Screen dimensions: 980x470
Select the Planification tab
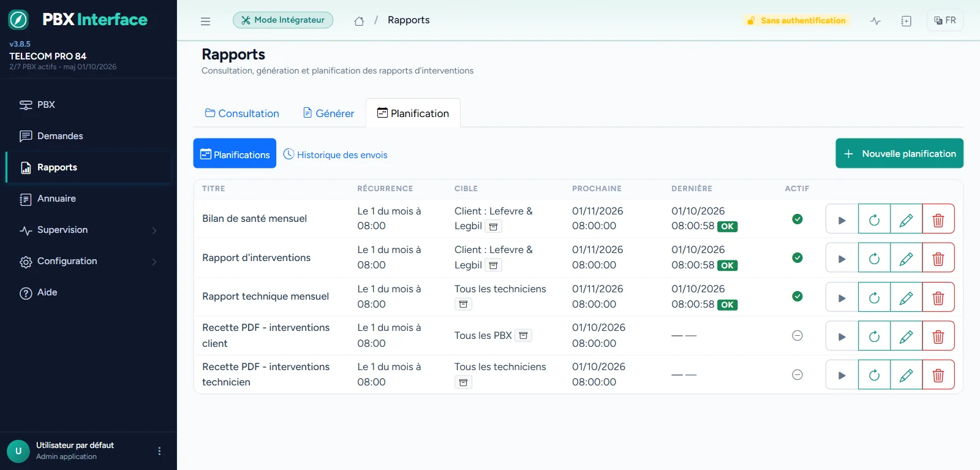click(413, 113)
